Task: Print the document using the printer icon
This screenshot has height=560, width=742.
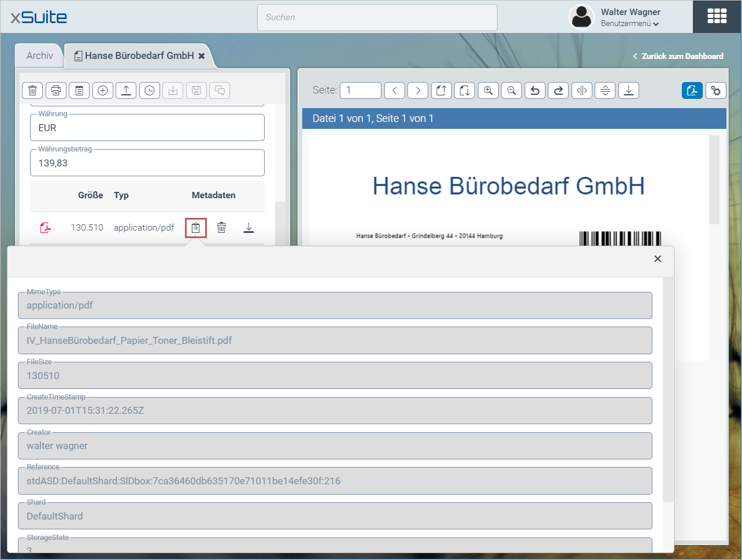Action: tap(56, 91)
